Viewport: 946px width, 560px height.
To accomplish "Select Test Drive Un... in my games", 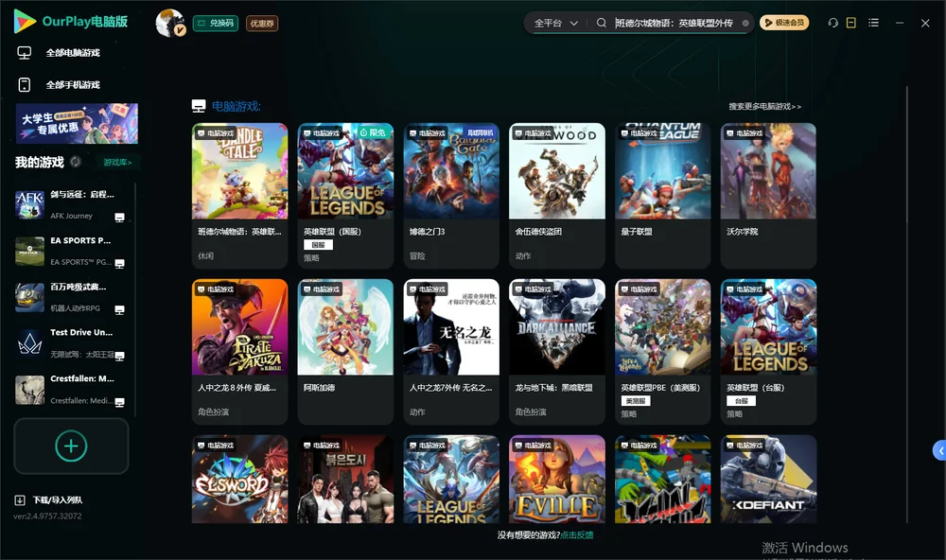I will 70,343.
